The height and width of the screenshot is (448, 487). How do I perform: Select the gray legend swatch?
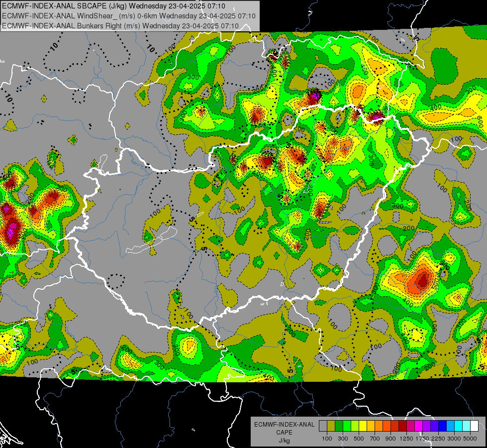pos(323,426)
